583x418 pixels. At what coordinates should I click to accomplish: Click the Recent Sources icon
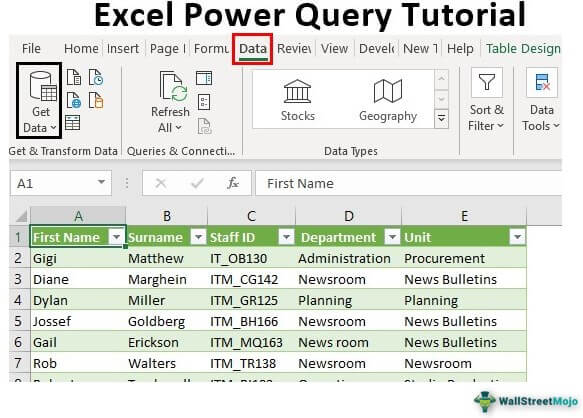[96, 77]
